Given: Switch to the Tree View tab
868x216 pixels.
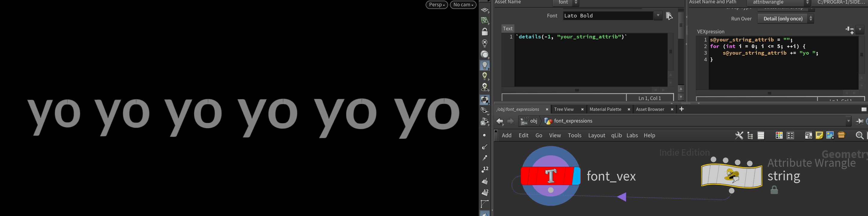Looking at the screenshot, I should [x=564, y=109].
